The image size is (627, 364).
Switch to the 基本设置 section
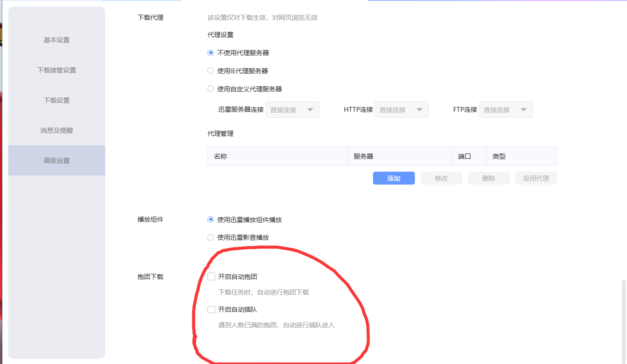[x=56, y=40]
